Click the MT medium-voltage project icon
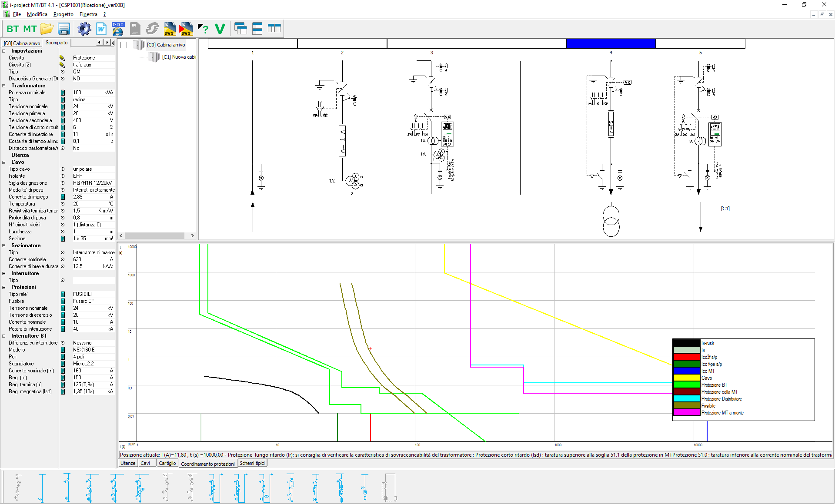Screen dimensions: 835x504 [30, 29]
